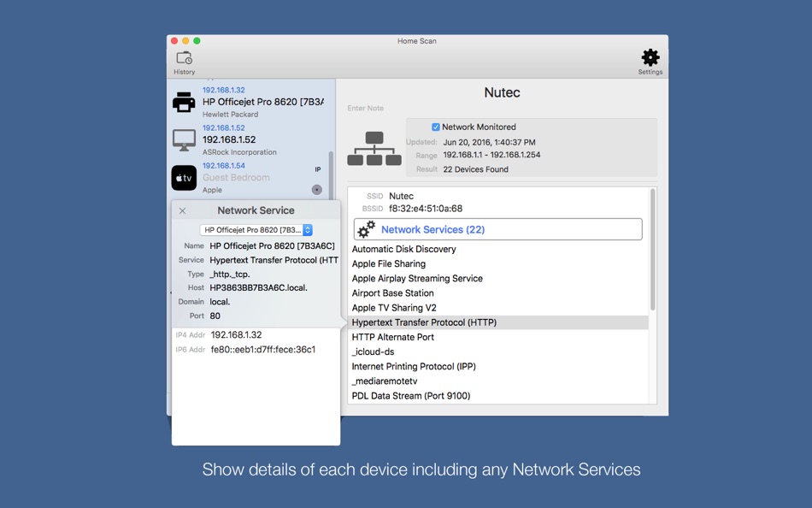
Task: Click the Enter Note field
Action: point(366,109)
